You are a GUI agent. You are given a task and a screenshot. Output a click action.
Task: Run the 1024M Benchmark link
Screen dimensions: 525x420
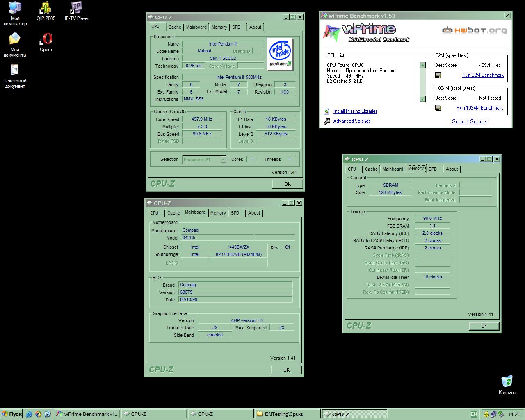pyautogui.click(x=479, y=108)
